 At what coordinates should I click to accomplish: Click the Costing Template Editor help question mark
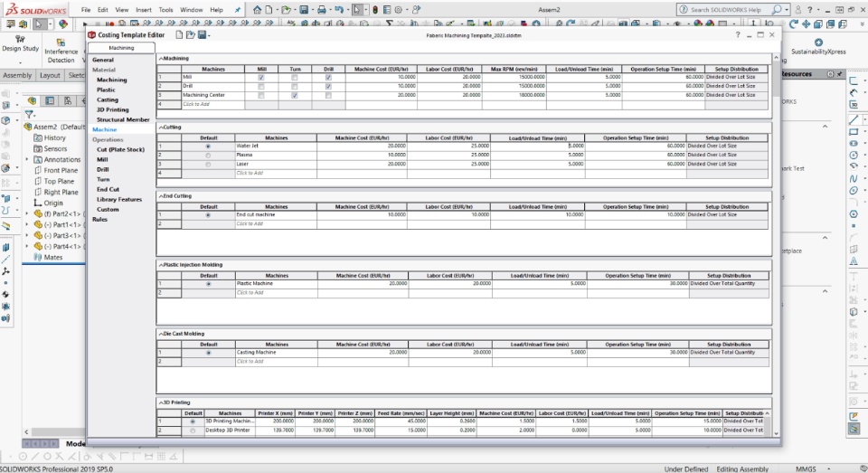tap(738, 34)
